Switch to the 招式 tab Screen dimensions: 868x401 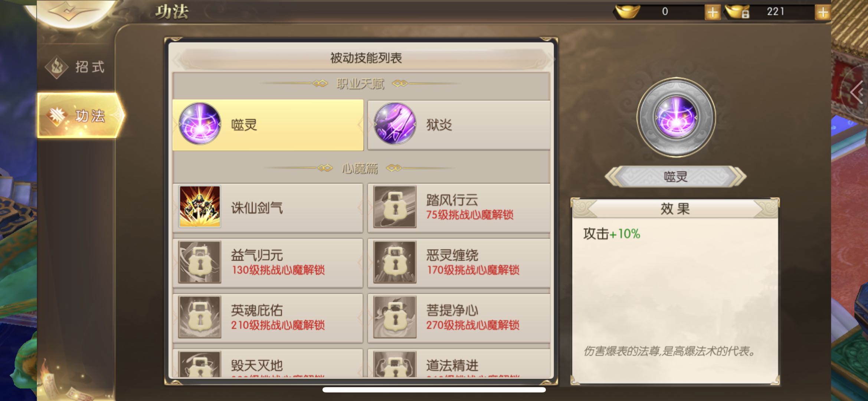(76, 67)
